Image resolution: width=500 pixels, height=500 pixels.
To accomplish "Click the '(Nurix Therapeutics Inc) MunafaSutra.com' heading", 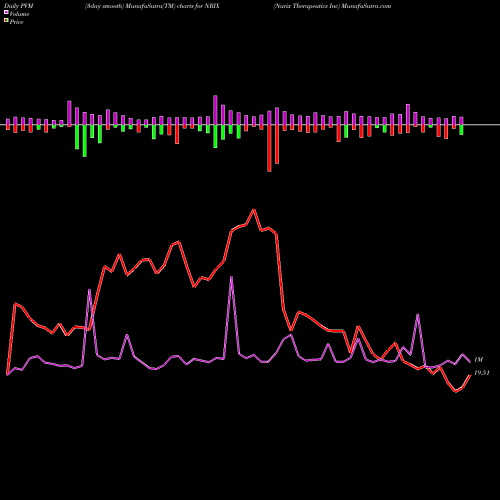I will pyautogui.click(x=332, y=6).
